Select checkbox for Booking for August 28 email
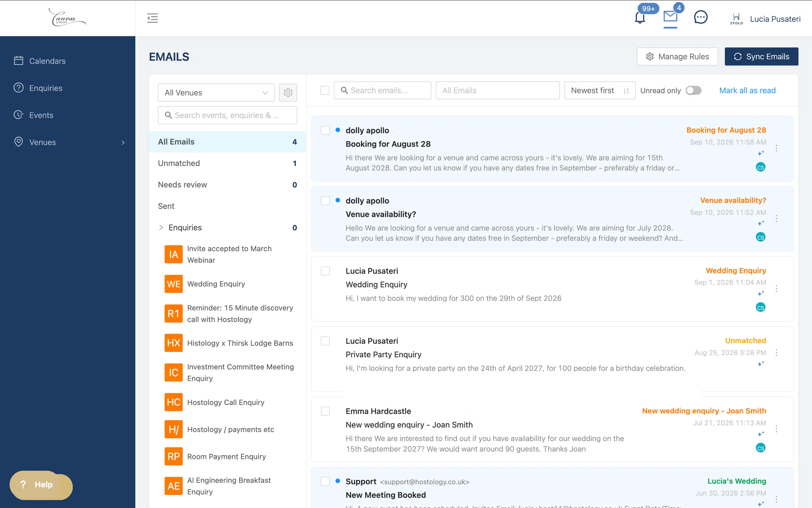Image resolution: width=812 pixels, height=508 pixels. coord(325,130)
